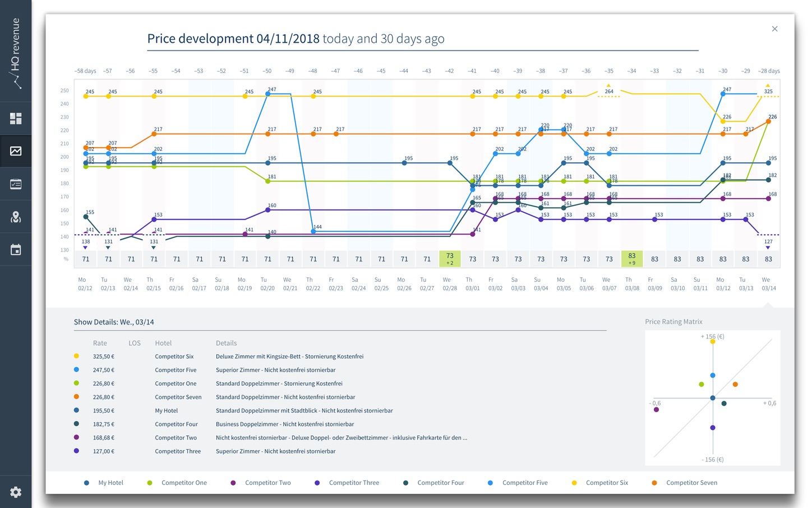Toggle the Competitor Six series in the legend
This screenshot has width=812, height=508.
click(x=600, y=483)
